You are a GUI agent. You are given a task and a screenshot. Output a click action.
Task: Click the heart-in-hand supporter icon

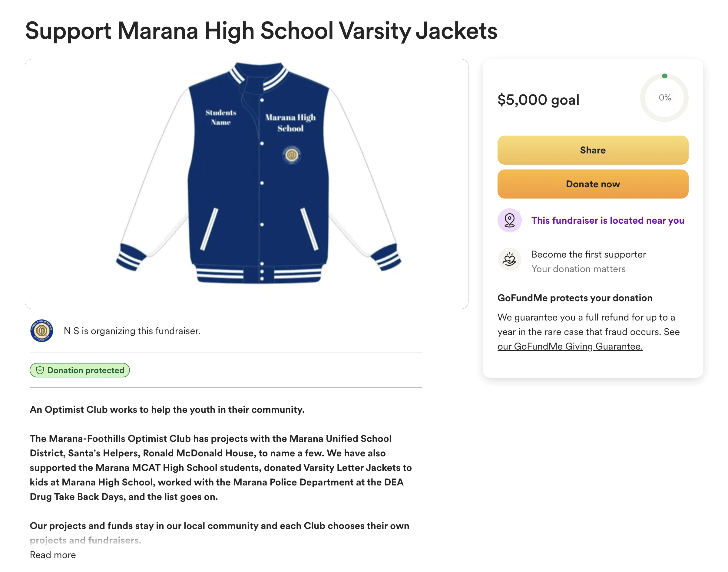509,259
